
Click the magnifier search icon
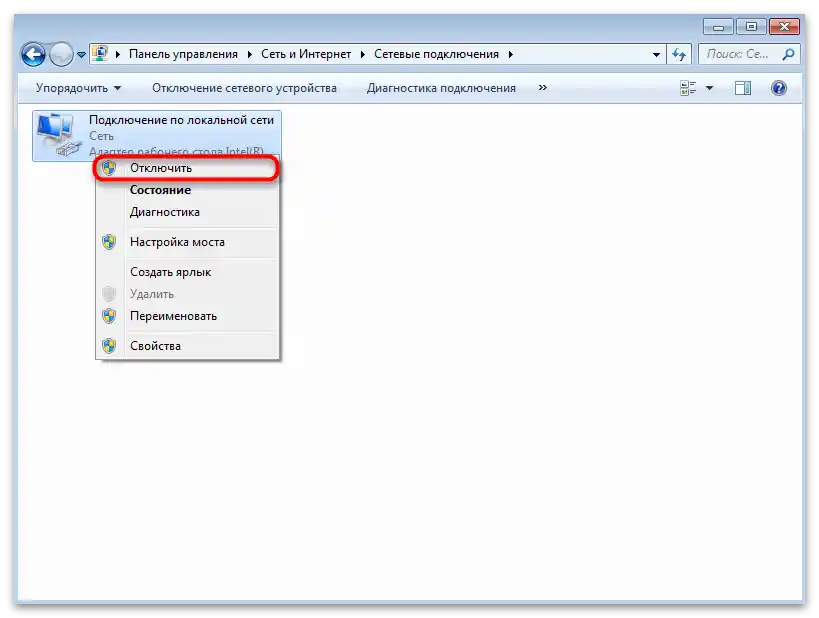[789, 54]
